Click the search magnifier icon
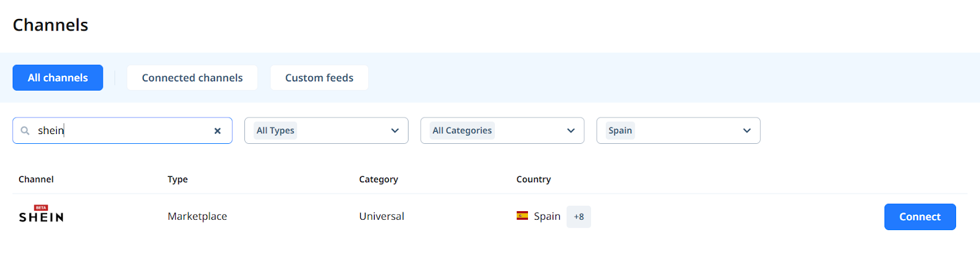The width and height of the screenshot is (980, 273). (25, 131)
